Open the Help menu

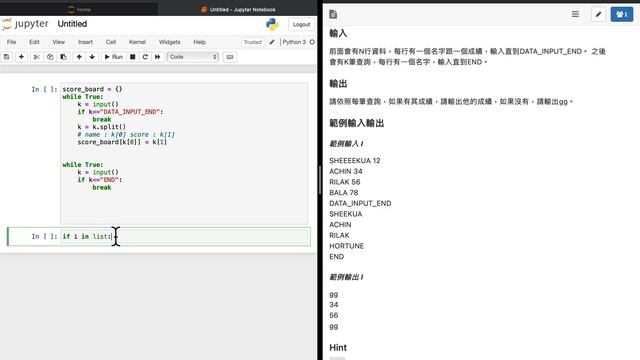(199, 42)
